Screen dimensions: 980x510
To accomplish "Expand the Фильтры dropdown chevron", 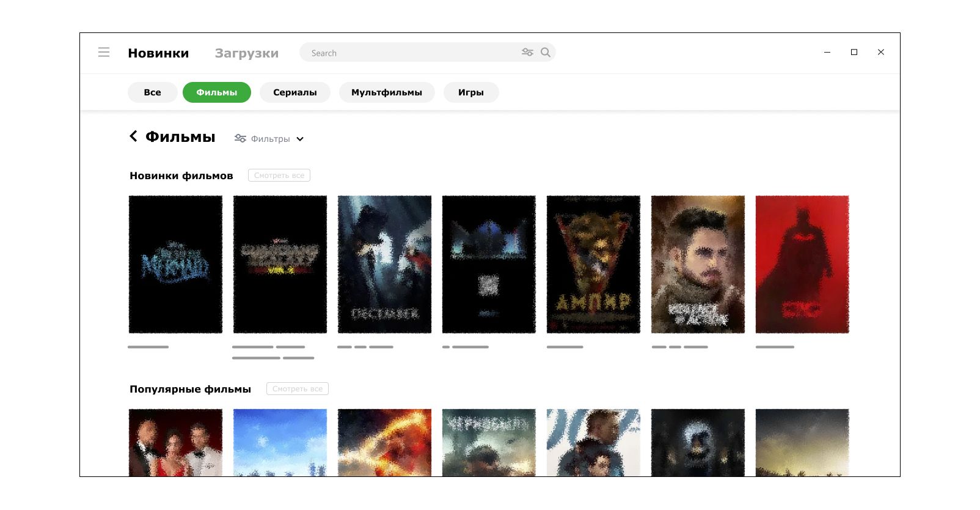I will (x=300, y=139).
